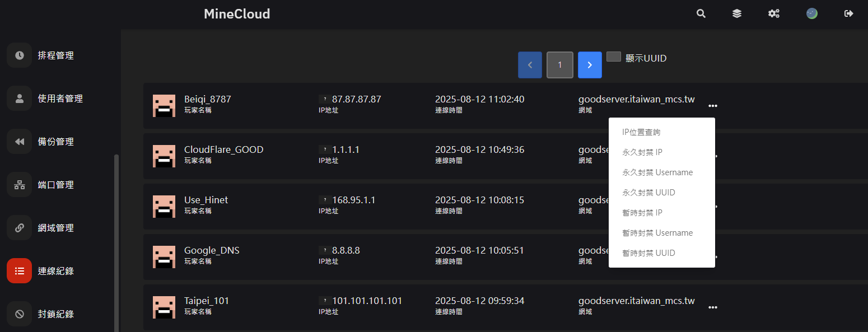This screenshot has height=332, width=868.
Task: Click the user avatar globe icon
Action: coord(811,13)
